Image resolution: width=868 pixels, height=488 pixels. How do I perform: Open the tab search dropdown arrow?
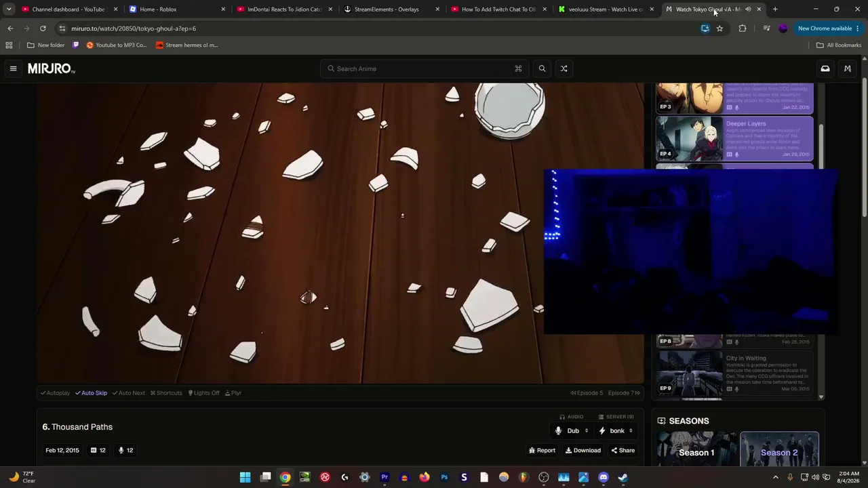[9, 9]
